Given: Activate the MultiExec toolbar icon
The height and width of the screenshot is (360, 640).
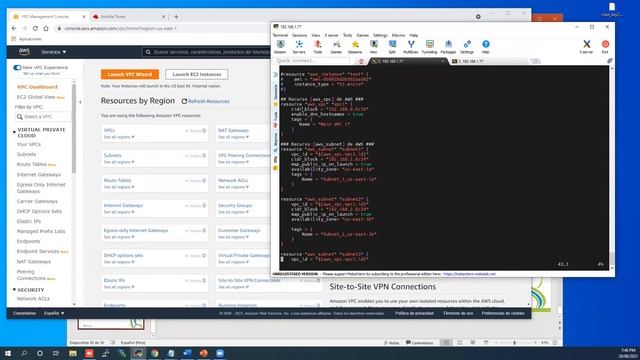Looking at the screenshot, I should click(411, 47).
